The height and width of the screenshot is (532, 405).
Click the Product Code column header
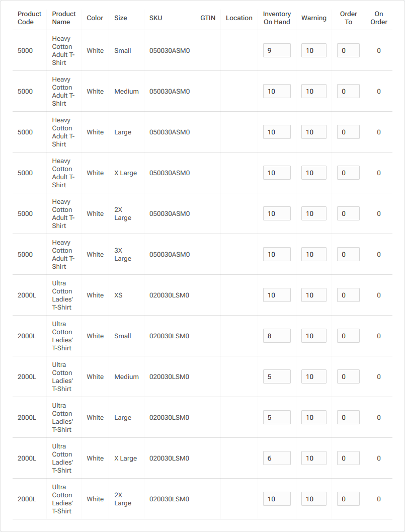pos(29,18)
